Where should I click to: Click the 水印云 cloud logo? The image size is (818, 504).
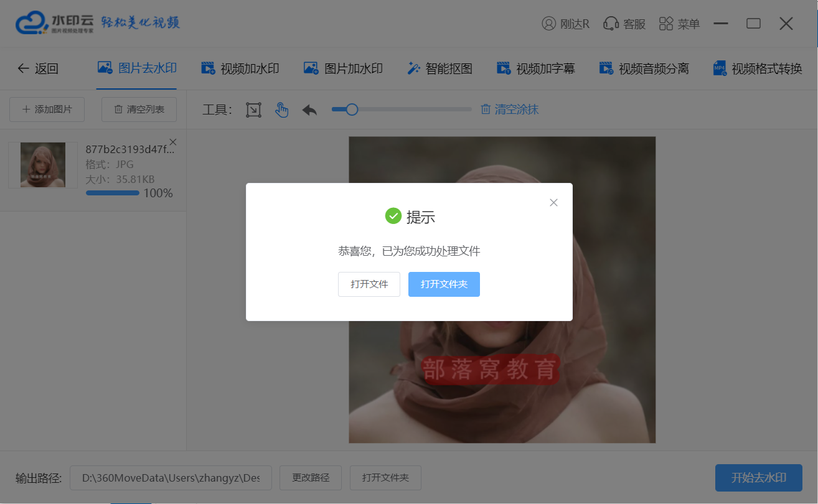[55, 23]
